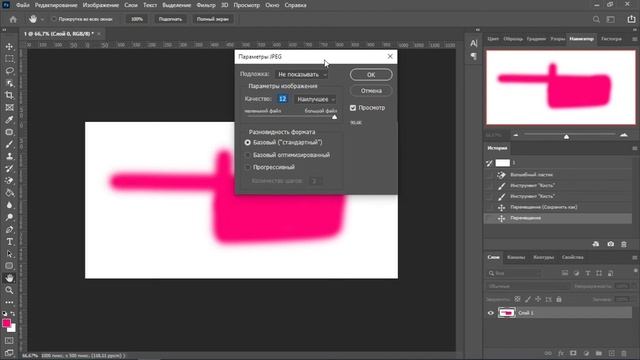Select the Lasso tool
640x360 pixels.
point(9,71)
